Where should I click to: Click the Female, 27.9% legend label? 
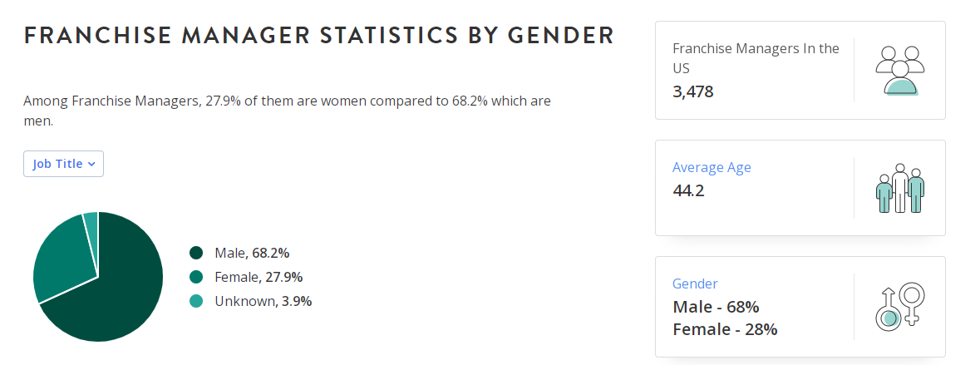click(259, 277)
